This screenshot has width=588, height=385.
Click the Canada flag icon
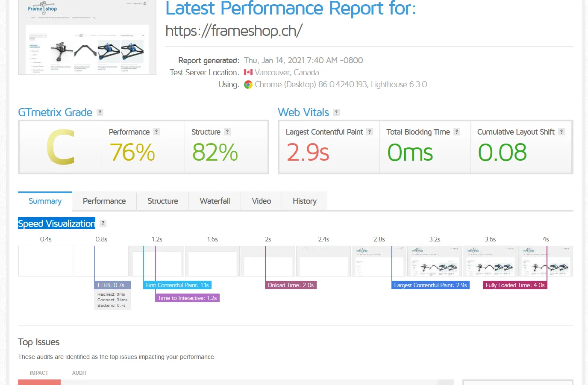point(248,72)
